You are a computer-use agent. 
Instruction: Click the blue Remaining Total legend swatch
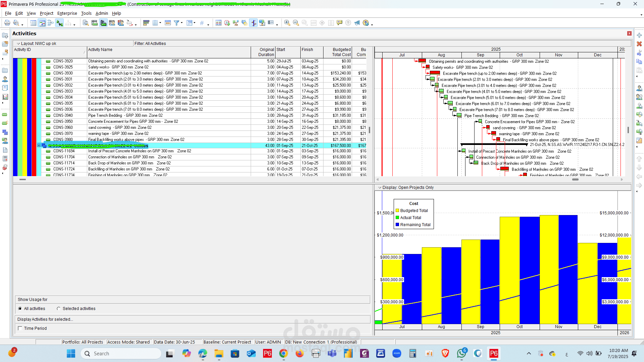point(397,225)
